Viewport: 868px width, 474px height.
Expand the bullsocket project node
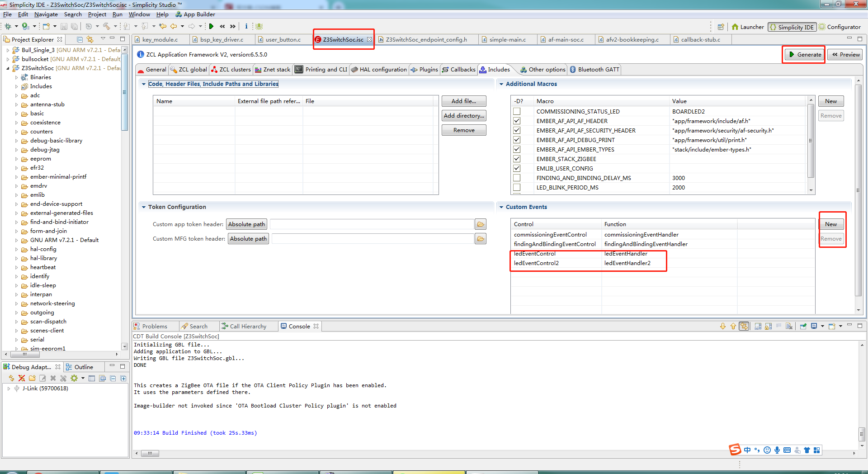pyautogui.click(x=8, y=59)
